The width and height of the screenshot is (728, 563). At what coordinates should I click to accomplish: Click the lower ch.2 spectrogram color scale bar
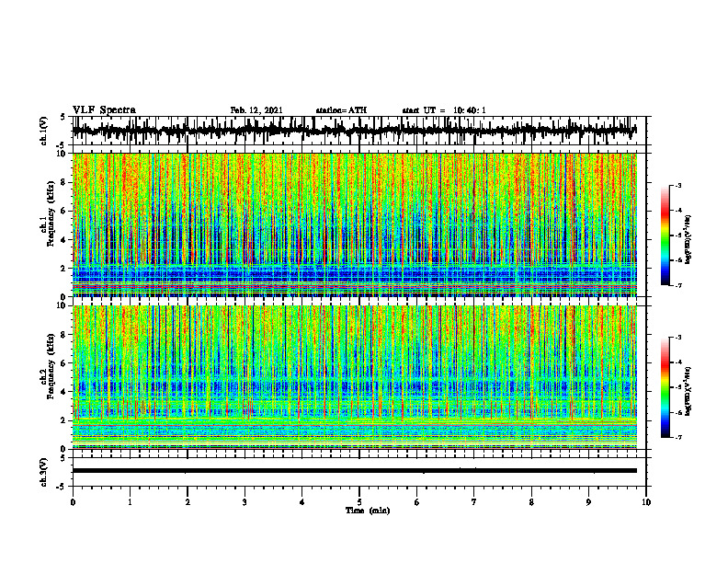[665, 387]
